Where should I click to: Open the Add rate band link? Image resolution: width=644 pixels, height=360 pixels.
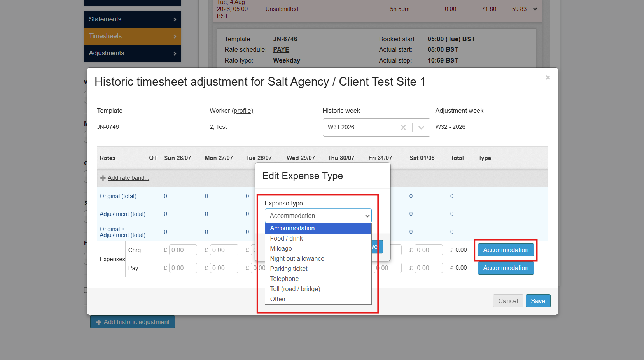click(x=128, y=178)
